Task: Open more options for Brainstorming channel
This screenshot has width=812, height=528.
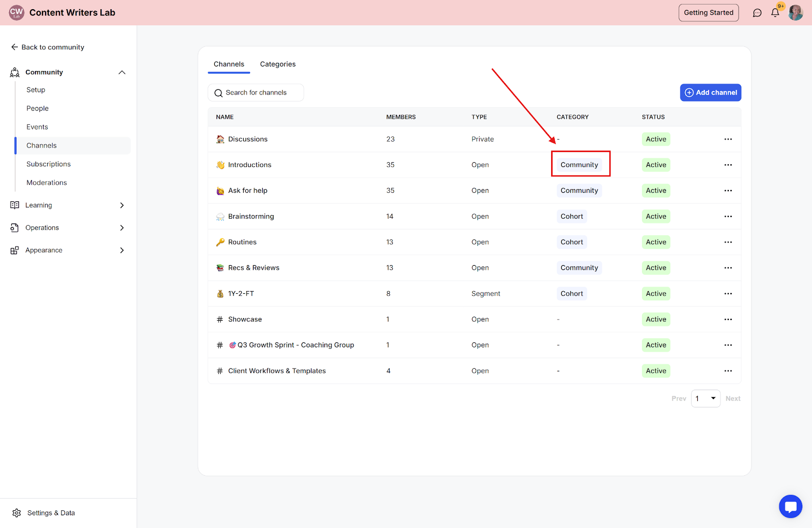Action: (x=728, y=217)
